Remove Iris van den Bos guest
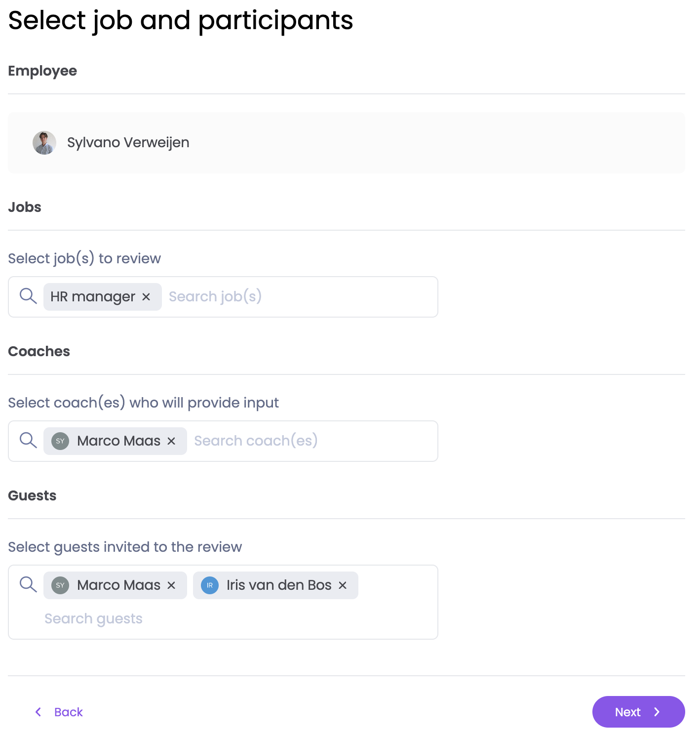Image resolution: width=700 pixels, height=737 pixels. click(343, 585)
